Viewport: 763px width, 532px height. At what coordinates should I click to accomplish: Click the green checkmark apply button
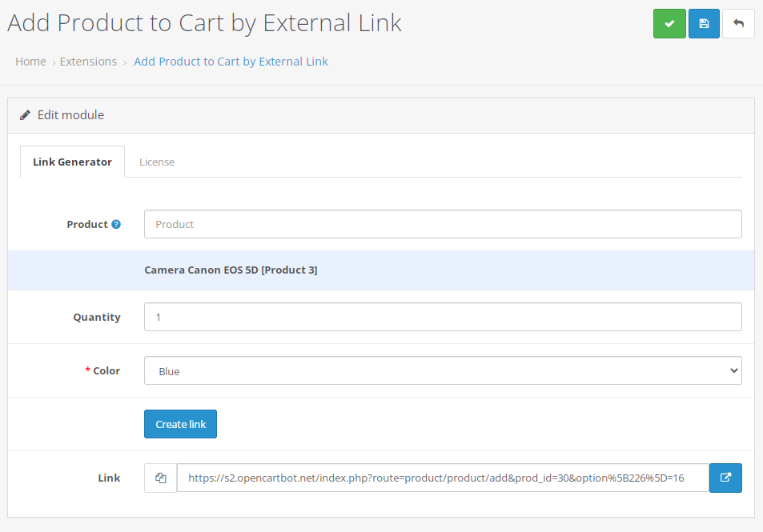click(x=669, y=24)
